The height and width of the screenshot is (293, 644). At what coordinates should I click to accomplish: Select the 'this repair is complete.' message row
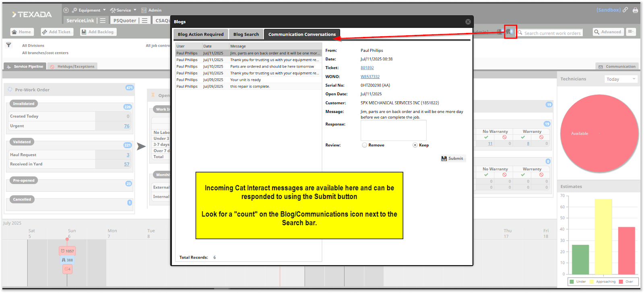tap(248, 86)
